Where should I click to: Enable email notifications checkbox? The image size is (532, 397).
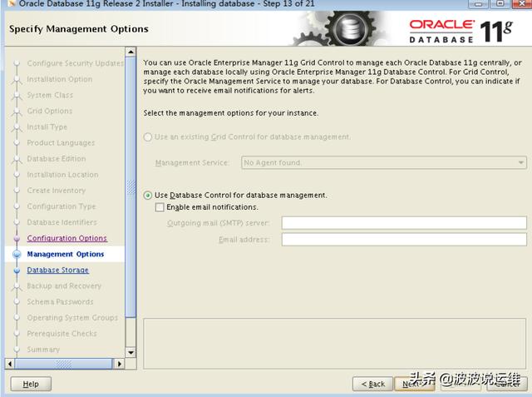tap(160, 207)
